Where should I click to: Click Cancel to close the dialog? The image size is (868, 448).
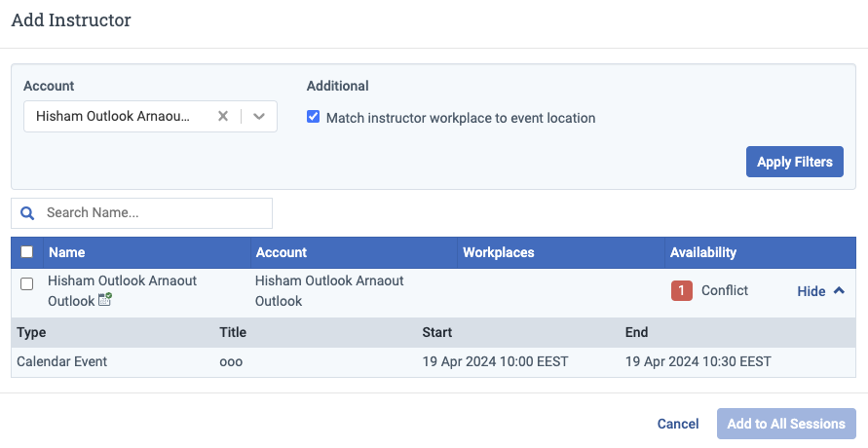[x=678, y=424]
